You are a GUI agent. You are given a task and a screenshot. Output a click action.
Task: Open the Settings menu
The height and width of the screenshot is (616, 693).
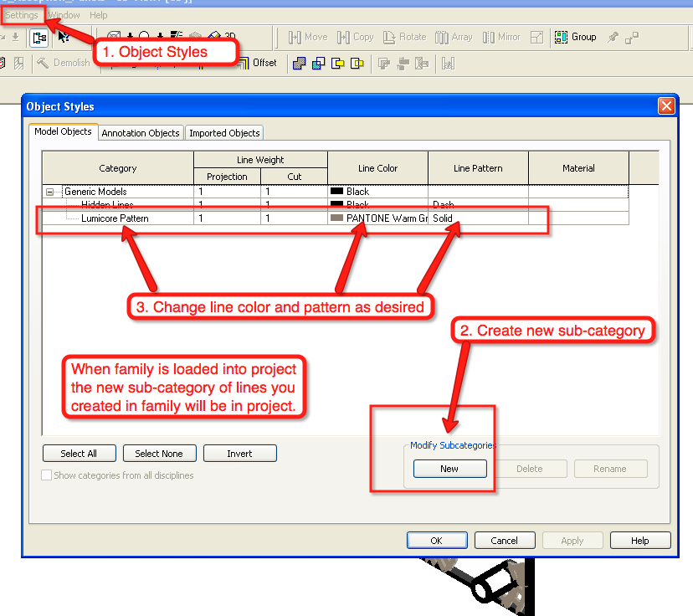coord(22,15)
